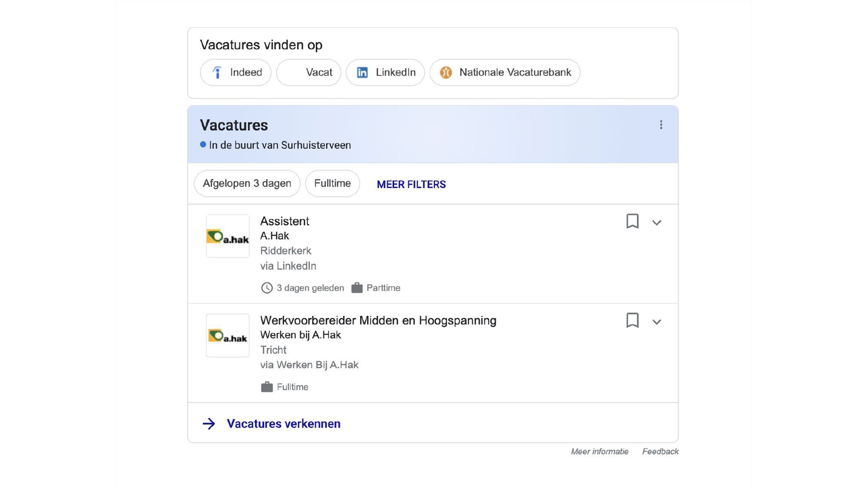Click the Meer informatie link
The width and height of the screenshot is (868, 488).
coord(599,452)
